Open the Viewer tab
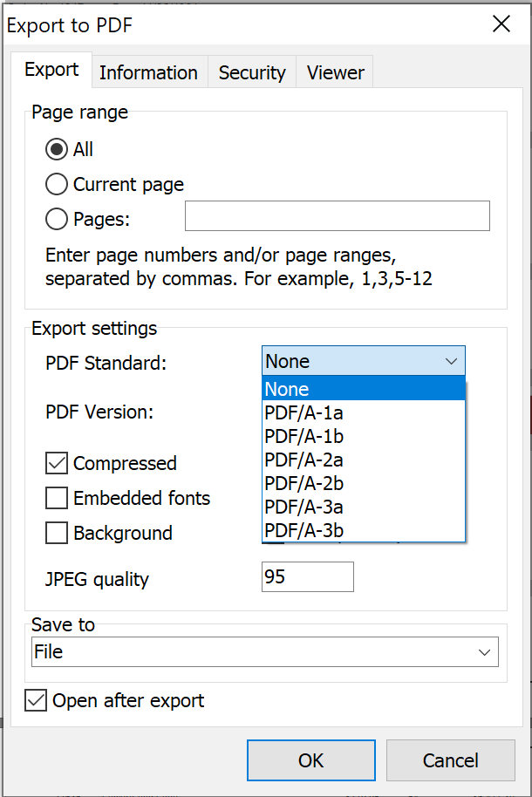This screenshot has height=797, width=532. 335,72
